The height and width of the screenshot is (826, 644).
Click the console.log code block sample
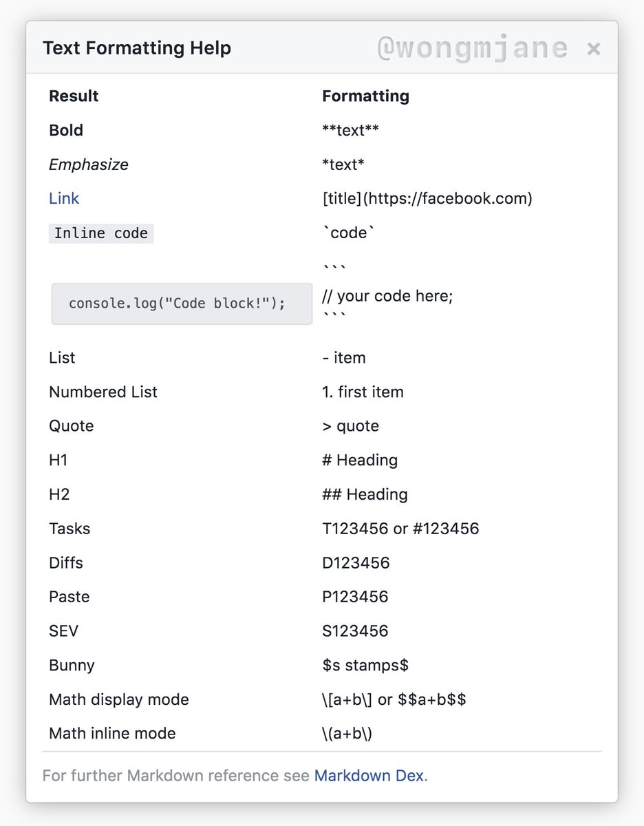(182, 304)
